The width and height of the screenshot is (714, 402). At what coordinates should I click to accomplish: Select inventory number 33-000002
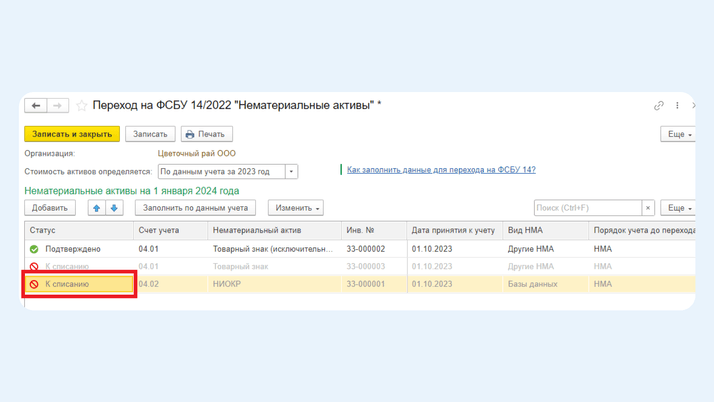point(374,249)
